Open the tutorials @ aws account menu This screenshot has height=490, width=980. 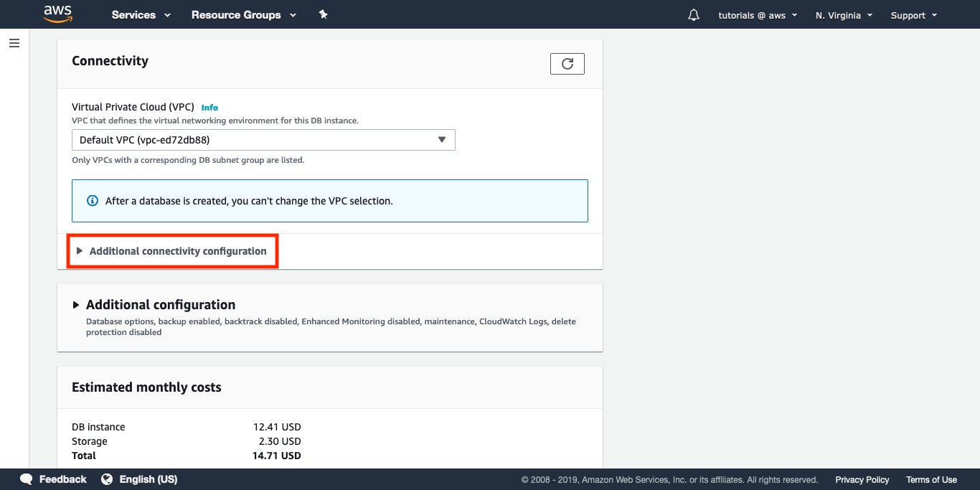758,15
